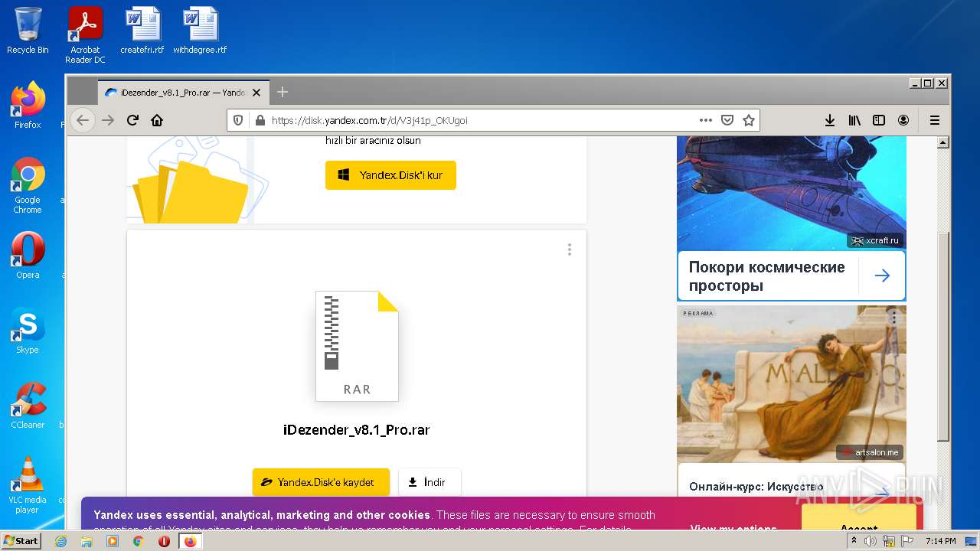Save page to Pocket icon

727,120
